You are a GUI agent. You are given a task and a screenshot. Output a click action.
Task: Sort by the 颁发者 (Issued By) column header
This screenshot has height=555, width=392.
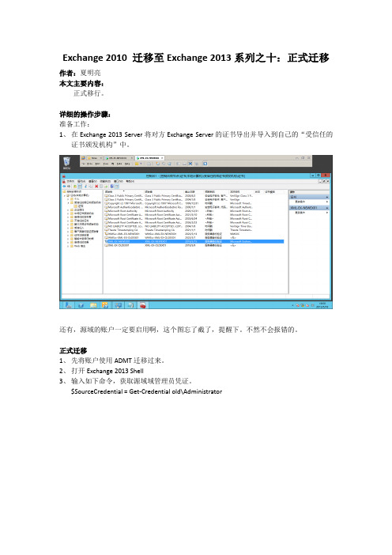tap(164, 191)
